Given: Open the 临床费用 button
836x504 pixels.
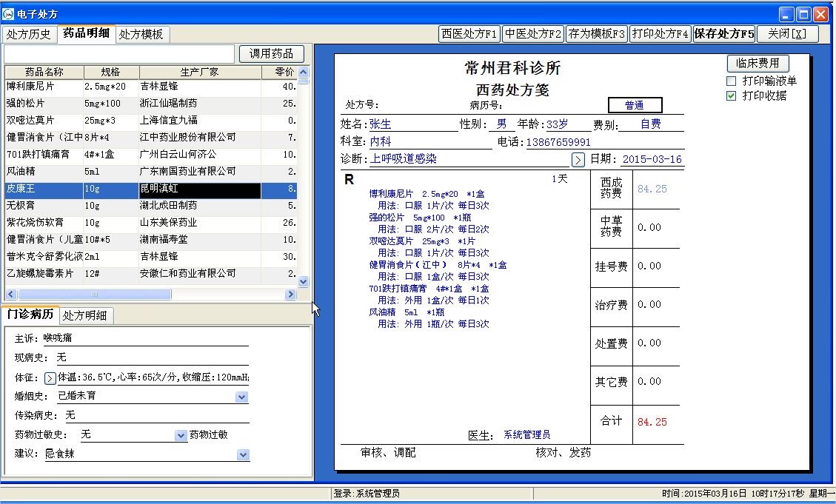Looking at the screenshot, I should [758, 63].
